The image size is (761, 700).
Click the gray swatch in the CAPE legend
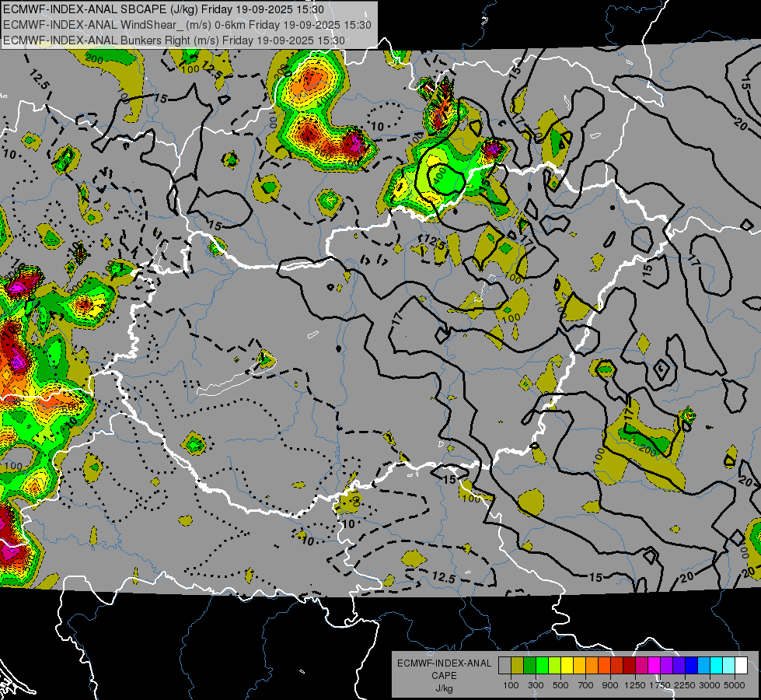(x=504, y=666)
